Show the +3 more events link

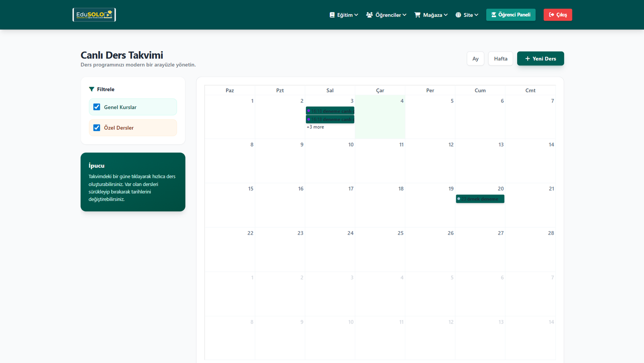tap(315, 127)
